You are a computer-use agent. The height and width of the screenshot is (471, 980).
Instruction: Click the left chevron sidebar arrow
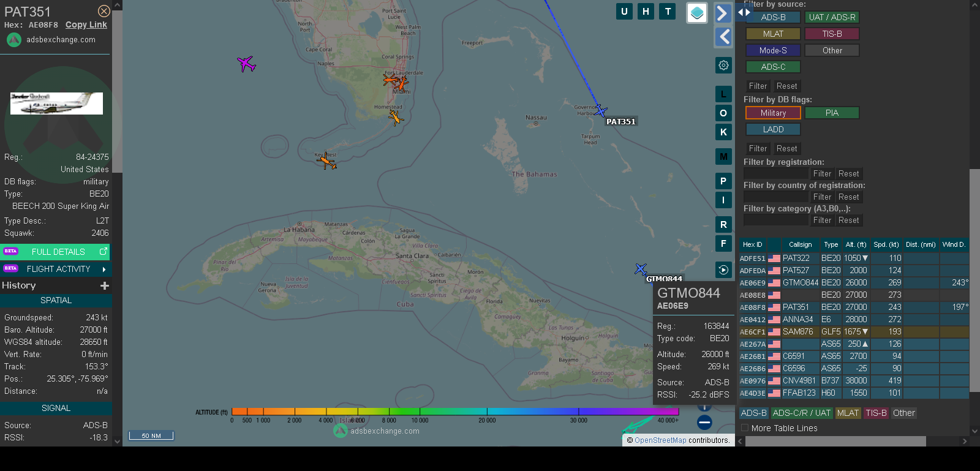coord(723,37)
